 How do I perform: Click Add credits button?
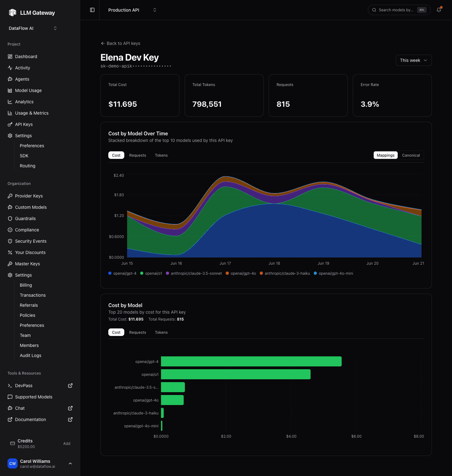point(67,443)
